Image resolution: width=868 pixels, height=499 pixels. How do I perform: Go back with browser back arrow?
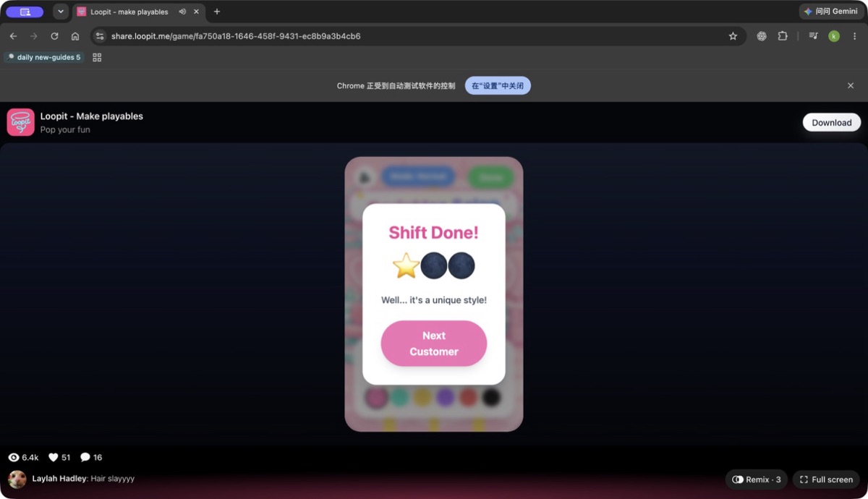pos(13,36)
